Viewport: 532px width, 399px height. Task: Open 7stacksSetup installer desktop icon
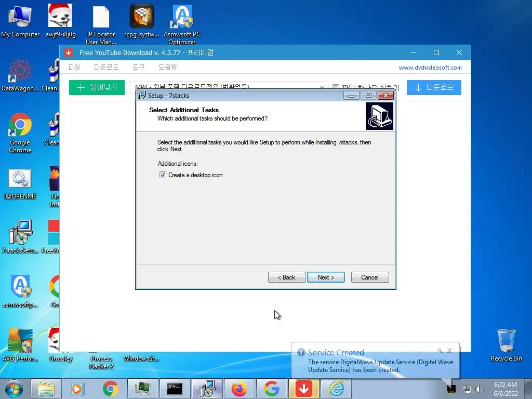[20, 237]
